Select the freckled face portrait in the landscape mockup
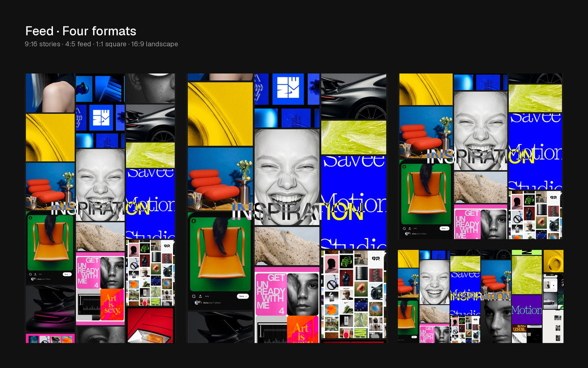 point(496,321)
